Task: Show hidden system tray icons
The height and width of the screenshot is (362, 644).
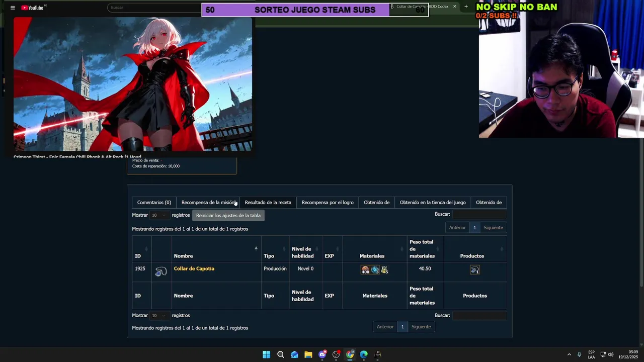Action: (x=569, y=354)
